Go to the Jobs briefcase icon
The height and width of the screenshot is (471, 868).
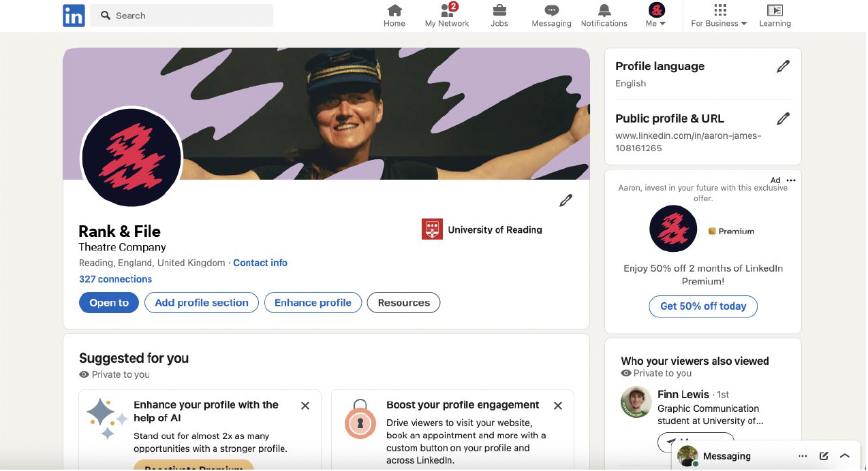499,16
